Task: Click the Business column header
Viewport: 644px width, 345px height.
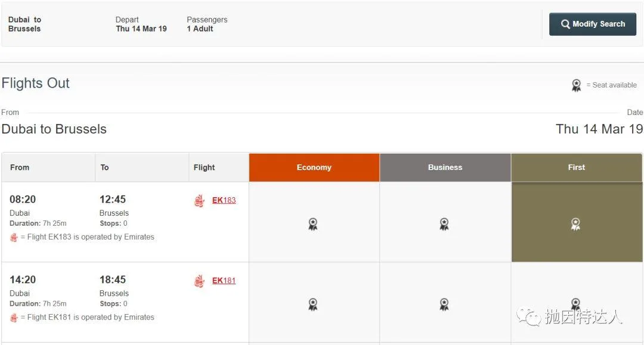Action: (x=445, y=167)
